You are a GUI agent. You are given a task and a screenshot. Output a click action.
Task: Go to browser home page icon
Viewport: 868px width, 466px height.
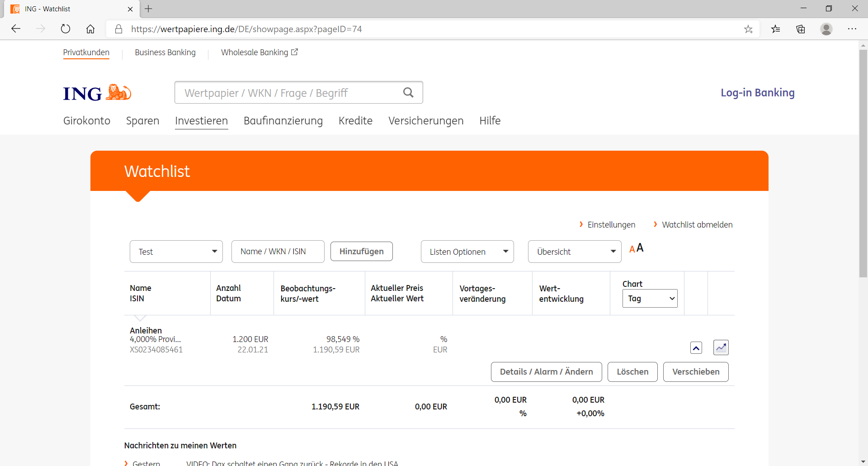coord(90,29)
